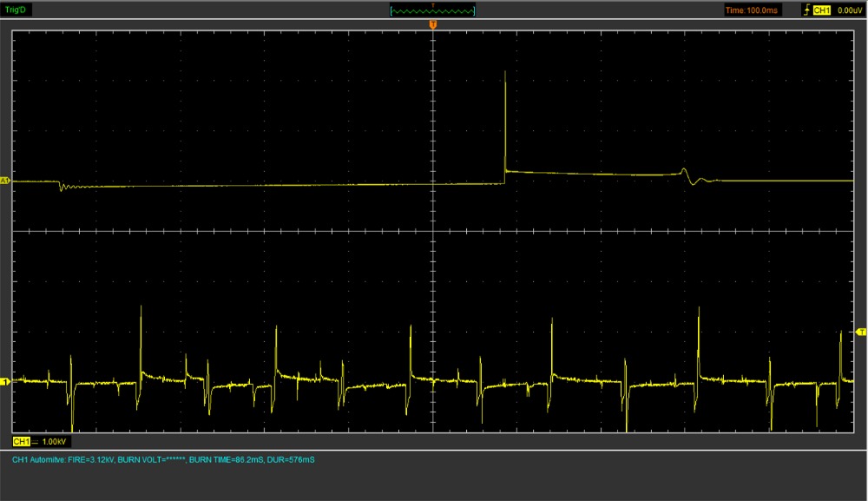Click the yellow trigger level marker on right edge
The image size is (868, 501).
coord(861,333)
